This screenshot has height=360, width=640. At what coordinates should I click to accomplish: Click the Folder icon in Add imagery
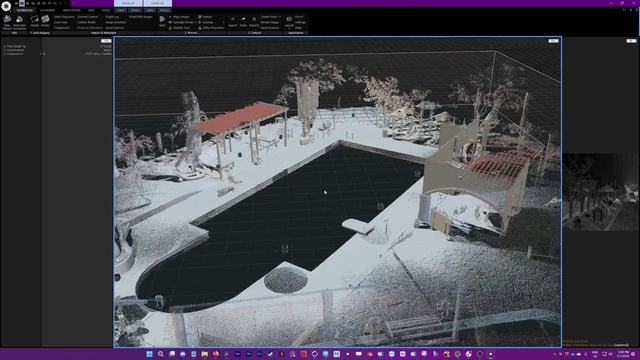coord(45,21)
